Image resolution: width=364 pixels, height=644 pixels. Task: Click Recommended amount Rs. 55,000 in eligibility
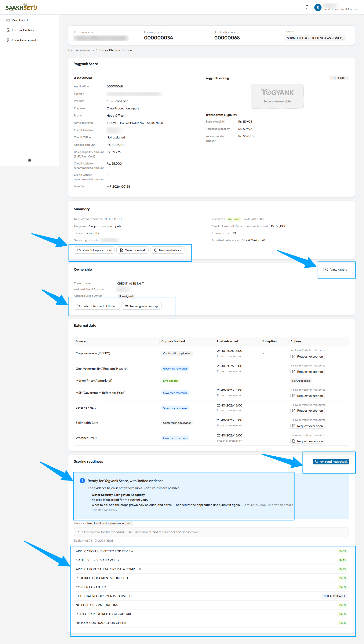[246, 136]
